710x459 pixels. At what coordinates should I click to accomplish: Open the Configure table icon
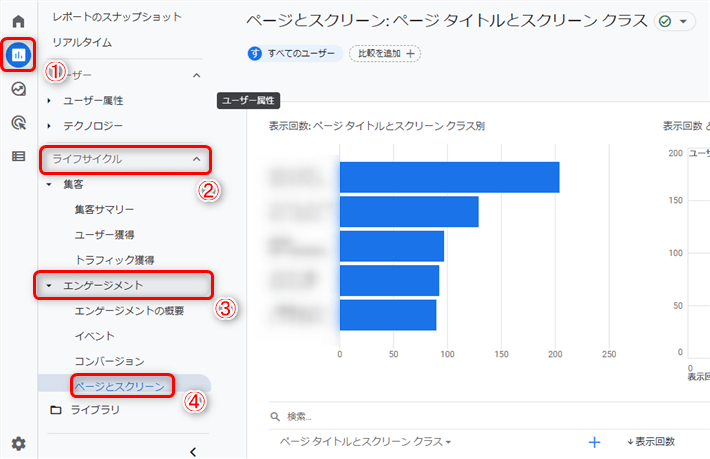[18, 156]
